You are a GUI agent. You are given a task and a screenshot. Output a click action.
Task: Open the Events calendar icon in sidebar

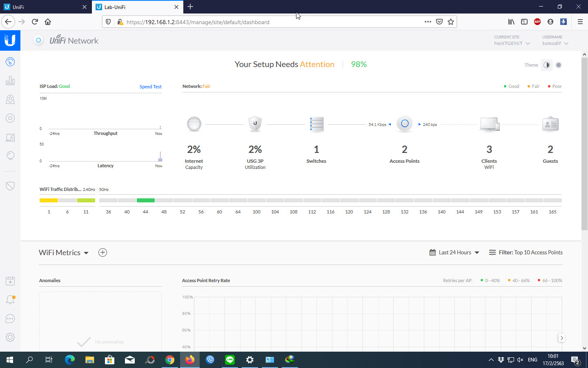pyautogui.click(x=10, y=281)
